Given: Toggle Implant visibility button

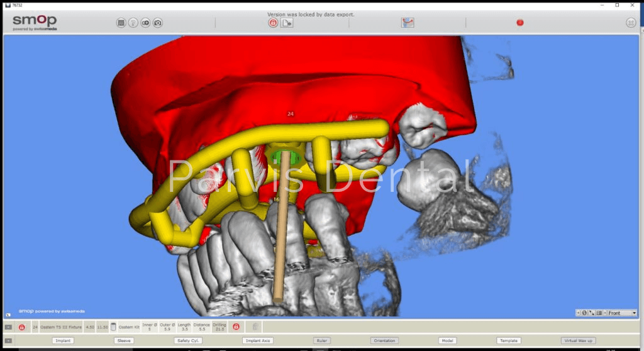Looking at the screenshot, I should tap(63, 340).
